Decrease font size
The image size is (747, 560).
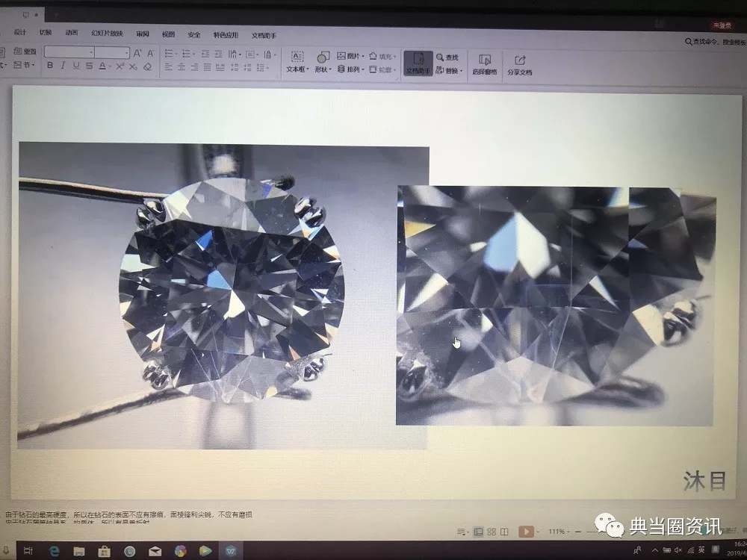(x=151, y=53)
